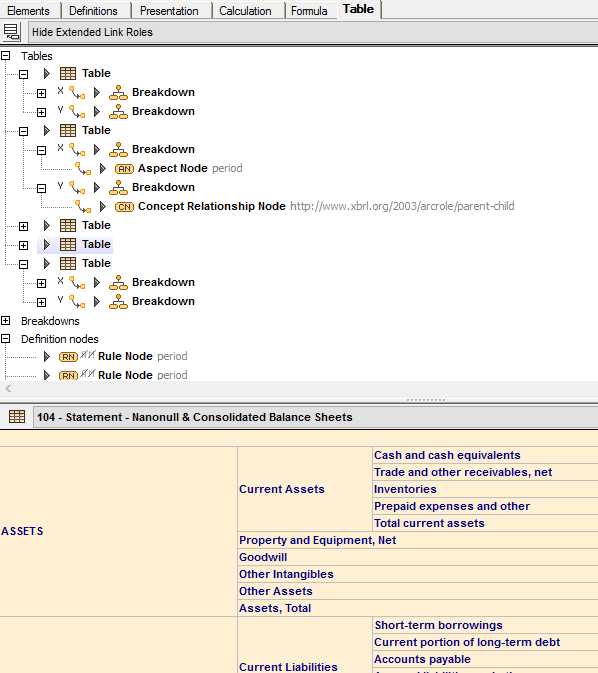Click the AN icon of the Aspect Node

pyautogui.click(x=124, y=169)
